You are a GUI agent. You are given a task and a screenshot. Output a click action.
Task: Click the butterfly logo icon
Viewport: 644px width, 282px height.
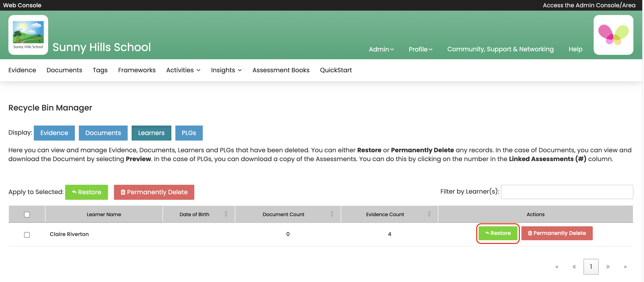[x=613, y=35]
